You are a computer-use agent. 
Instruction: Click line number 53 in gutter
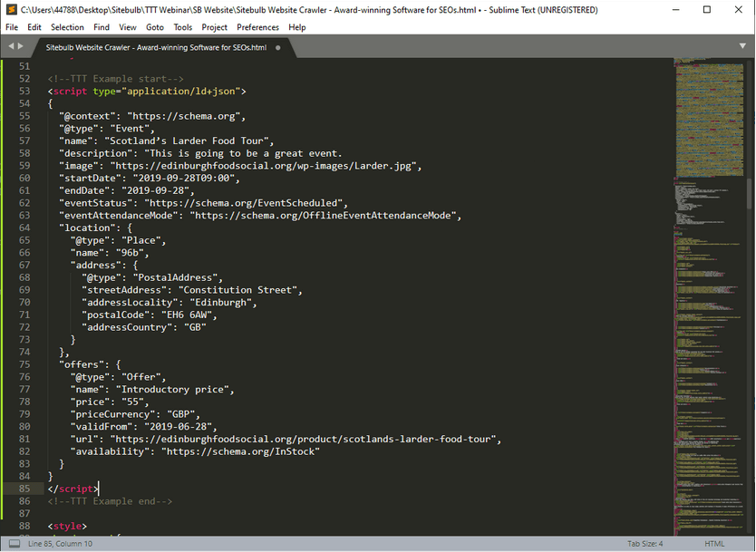click(x=24, y=92)
